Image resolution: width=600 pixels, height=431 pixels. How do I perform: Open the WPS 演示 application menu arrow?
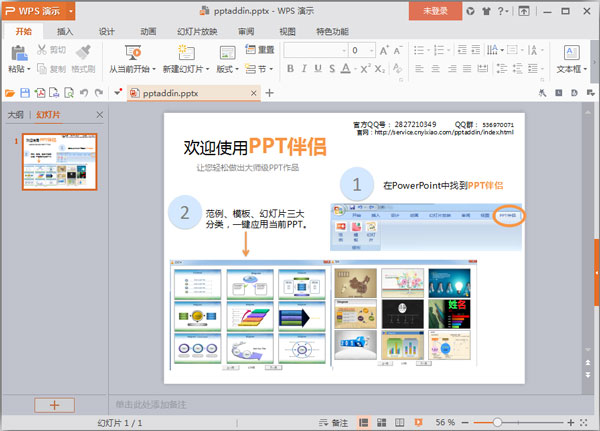pyautogui.click(x=71, y=11)
